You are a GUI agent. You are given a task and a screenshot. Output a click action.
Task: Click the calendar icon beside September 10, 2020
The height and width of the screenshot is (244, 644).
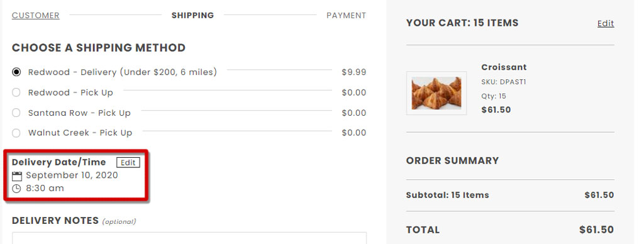coord(17,177)
